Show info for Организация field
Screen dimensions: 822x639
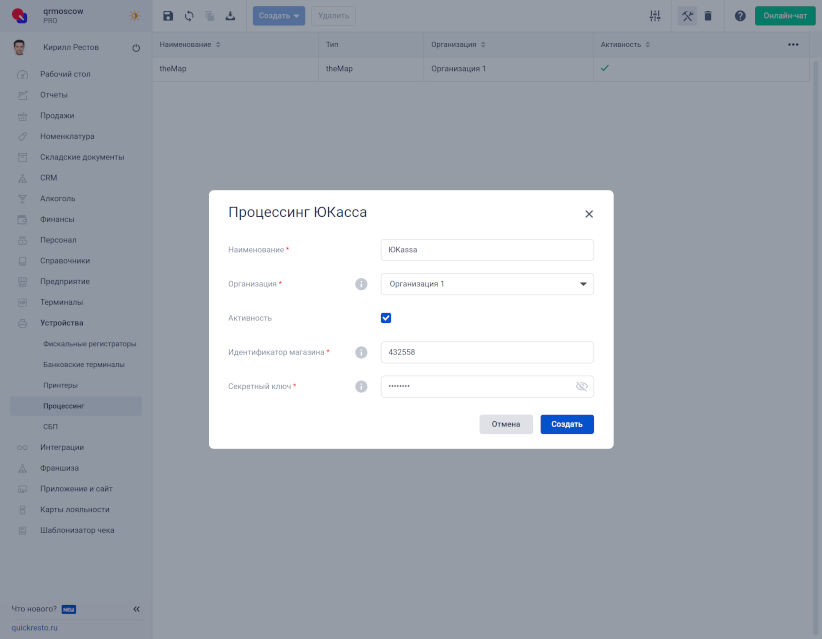point(361,284)
